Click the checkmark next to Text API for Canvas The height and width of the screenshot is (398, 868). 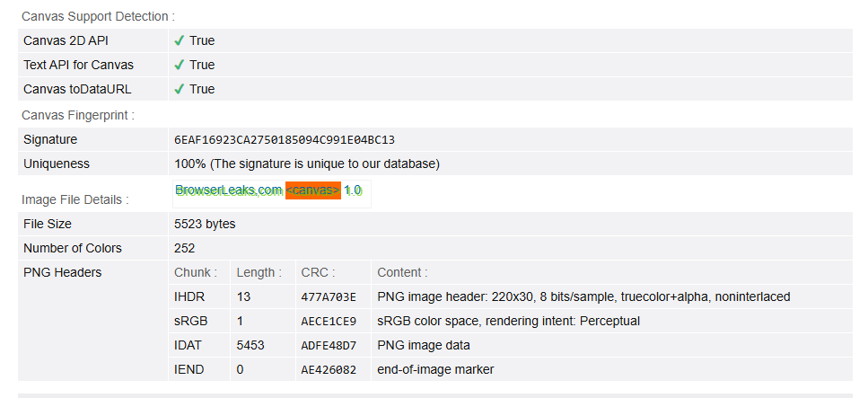click(180, 65)
